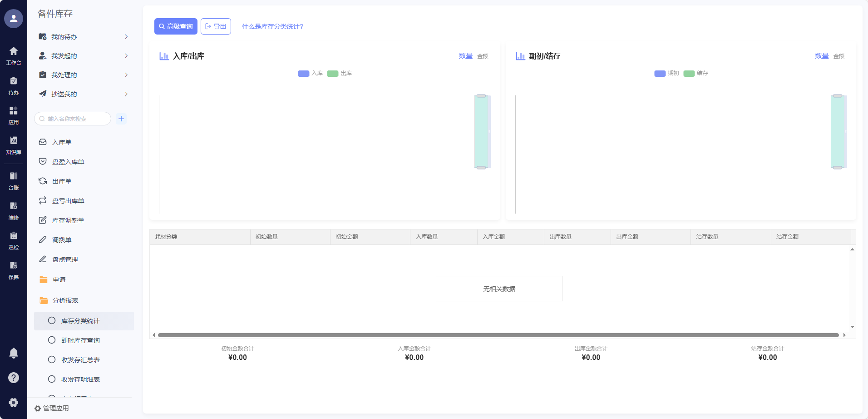The height and width of the screenshot is (419, 868).
Task: Open the 知识库 sidebar icon
Action: pos(14,145)
